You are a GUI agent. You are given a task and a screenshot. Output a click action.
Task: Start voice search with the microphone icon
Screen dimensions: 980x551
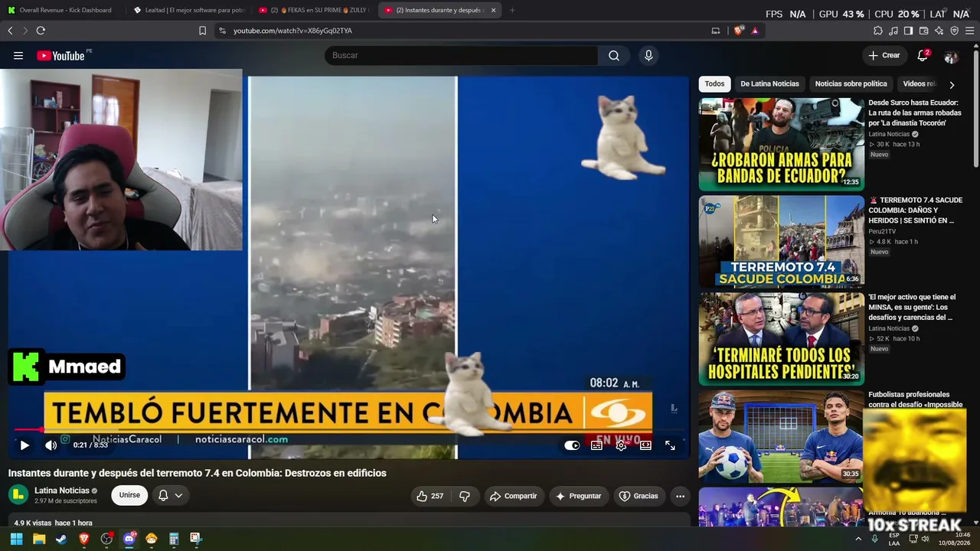point(648,55)
